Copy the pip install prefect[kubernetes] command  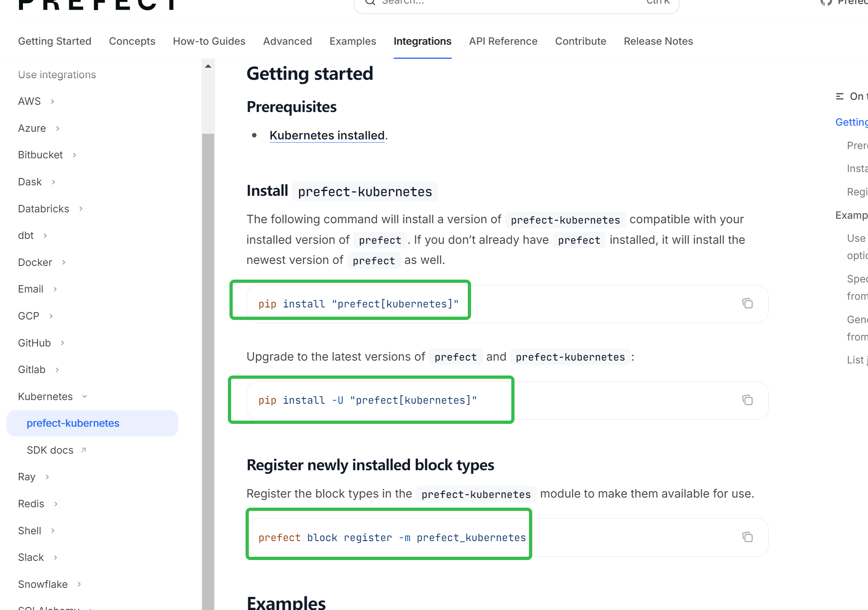[747, 303]
